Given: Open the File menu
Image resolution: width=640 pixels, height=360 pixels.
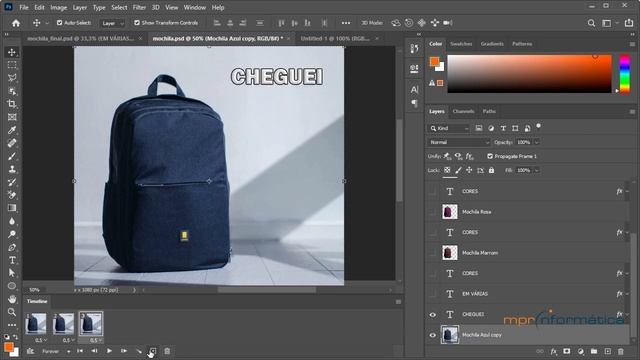Looking at the screenshot, I should point(24,7).
